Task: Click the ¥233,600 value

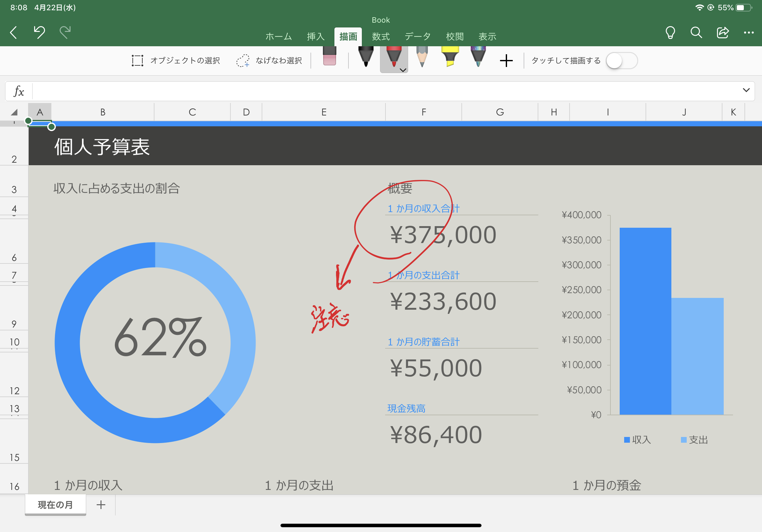Action: (x=444, y=301)
